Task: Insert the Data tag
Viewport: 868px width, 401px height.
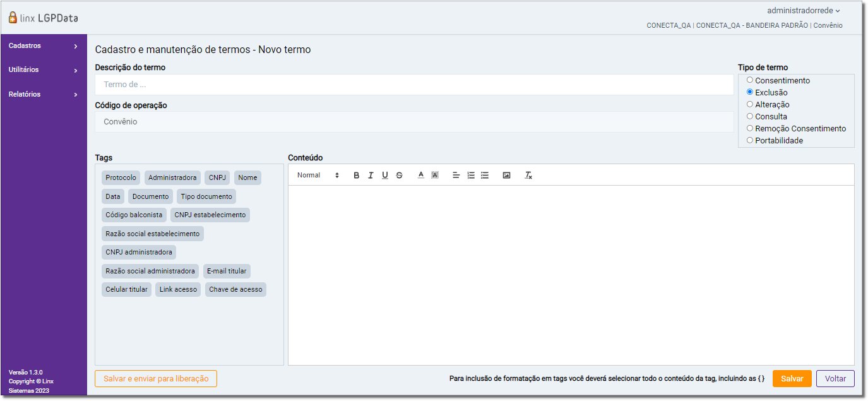Action: point(113,196)
